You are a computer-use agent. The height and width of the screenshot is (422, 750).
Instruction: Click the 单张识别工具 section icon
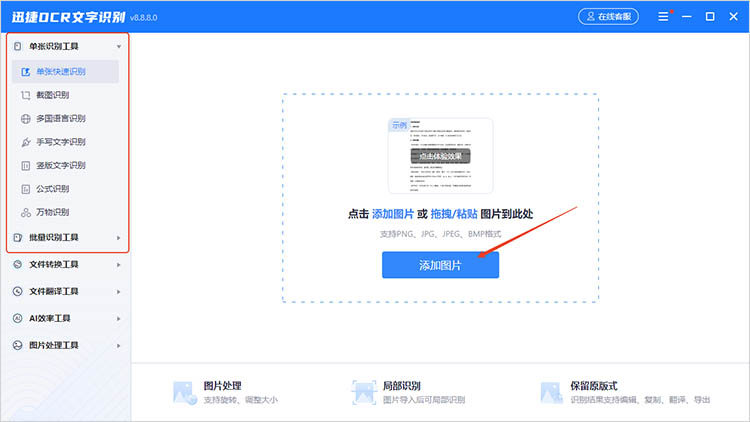click(x=18, y=46)
